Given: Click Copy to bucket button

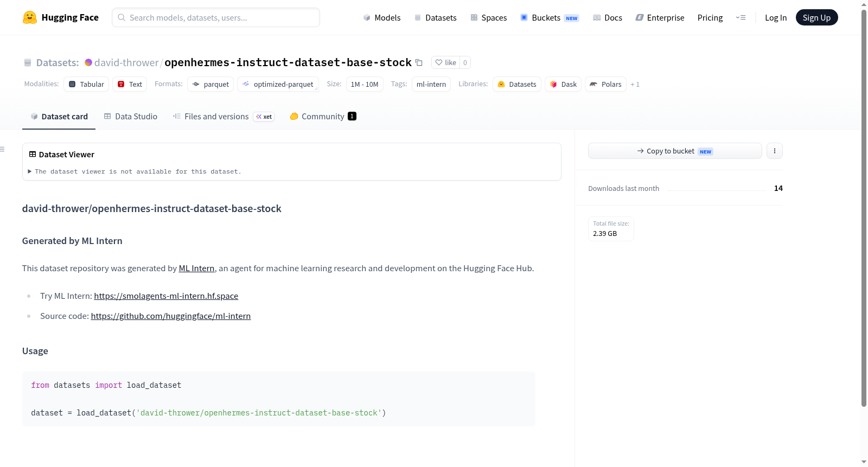Looking at the screenshot, I should [675, 151].
